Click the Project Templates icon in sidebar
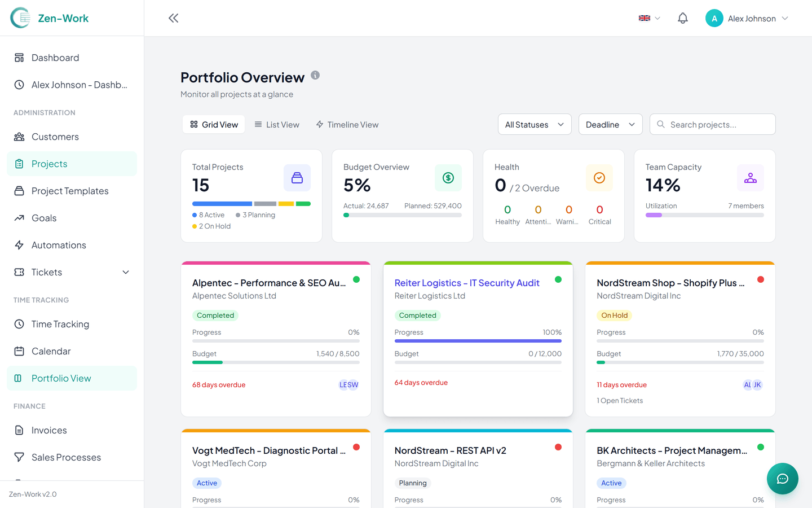 tap(19, 191)
